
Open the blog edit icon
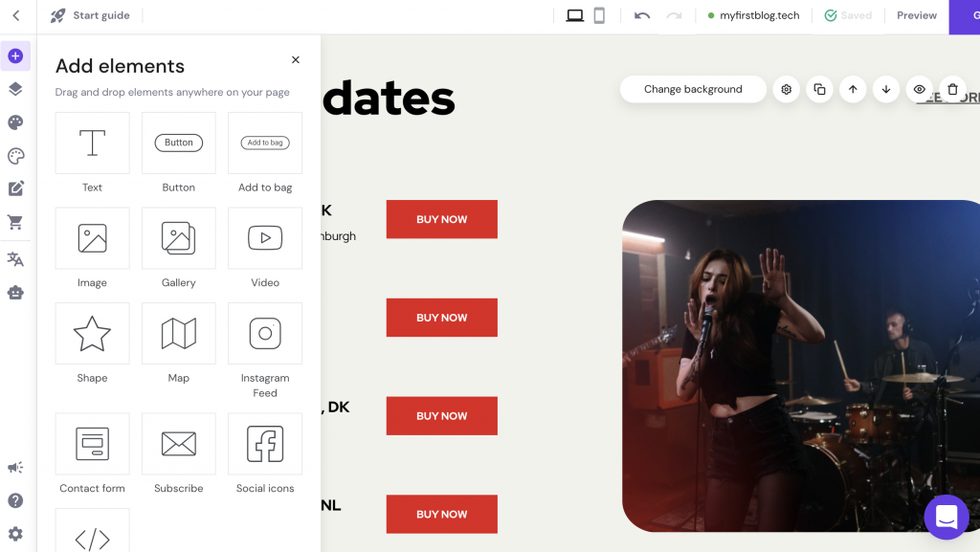[15, 188]
